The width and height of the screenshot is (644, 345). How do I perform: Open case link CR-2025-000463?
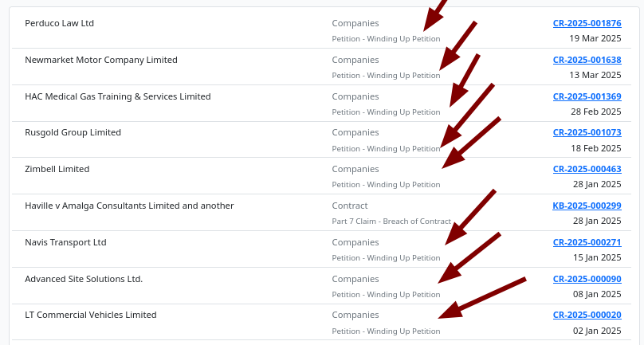pyautogui.click(x=587, y=169)
